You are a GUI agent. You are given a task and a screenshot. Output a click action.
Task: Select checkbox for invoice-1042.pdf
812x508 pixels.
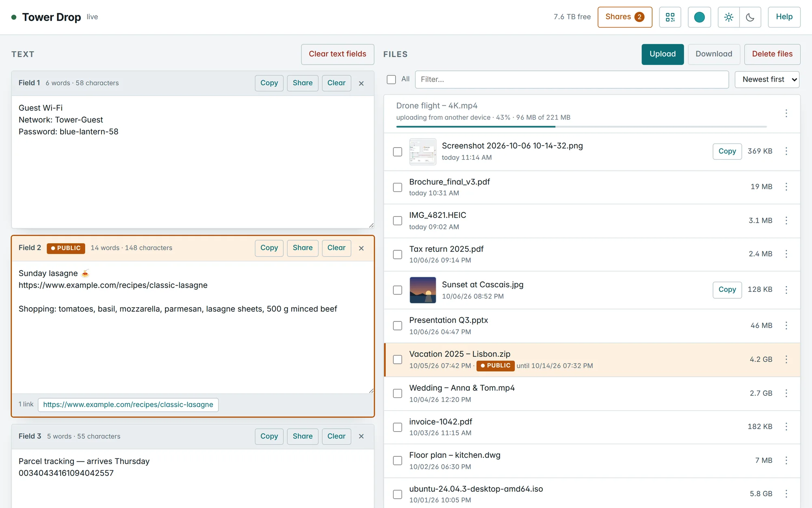pyautogui.click(x=397, y=427)
